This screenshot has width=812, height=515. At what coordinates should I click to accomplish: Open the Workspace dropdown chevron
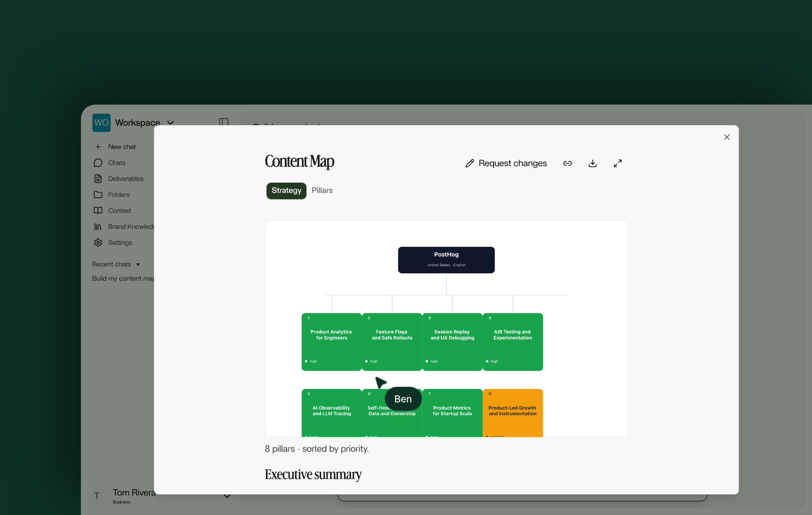(x=170, y=123)
